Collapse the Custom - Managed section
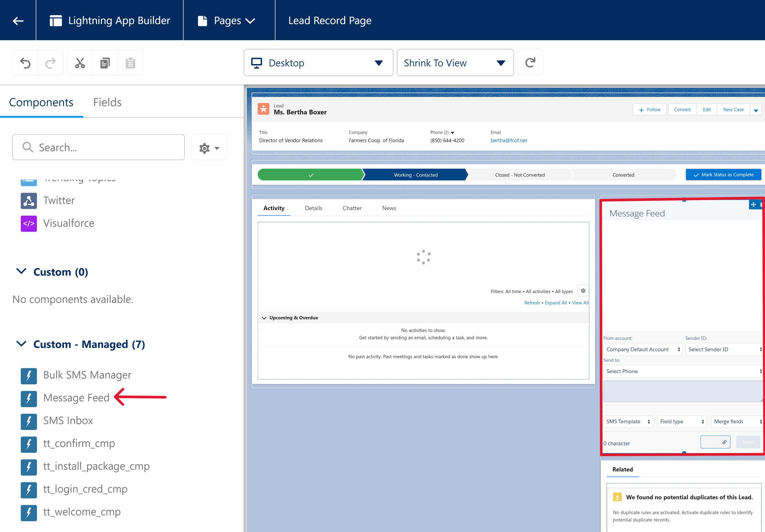Screen dimensions: 765x532 pyautogui.click(x=21, y=344)
